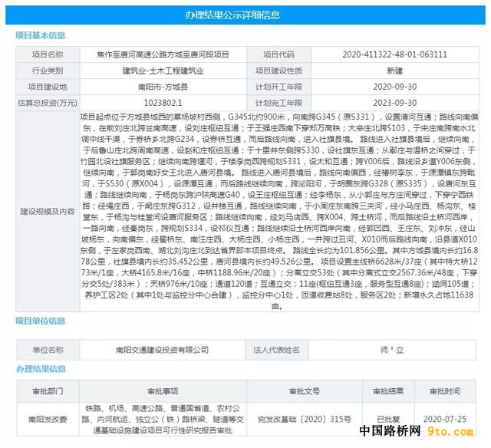Click the 南阳市-方城县 location value

(163, 87)
